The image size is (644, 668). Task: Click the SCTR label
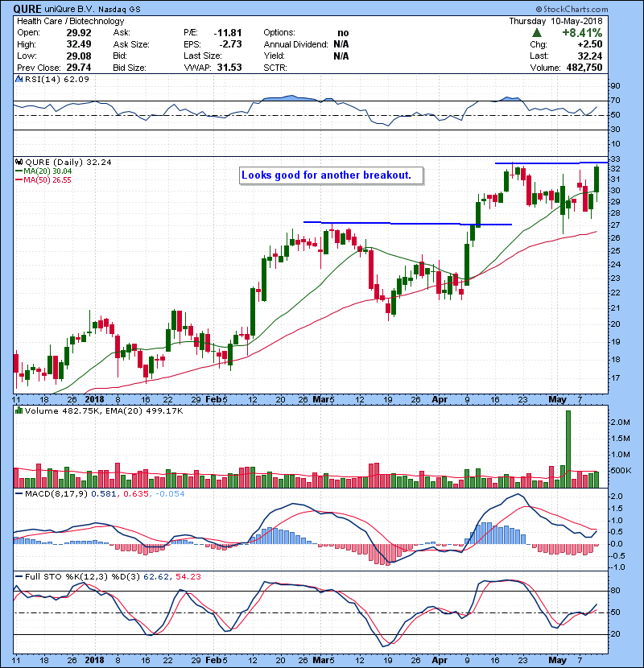pos(275,68)
